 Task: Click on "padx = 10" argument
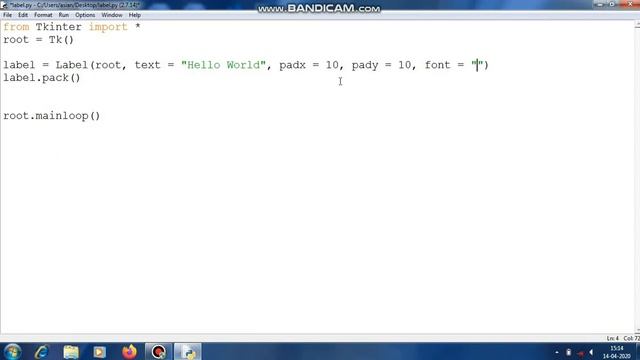pos(309,65)
